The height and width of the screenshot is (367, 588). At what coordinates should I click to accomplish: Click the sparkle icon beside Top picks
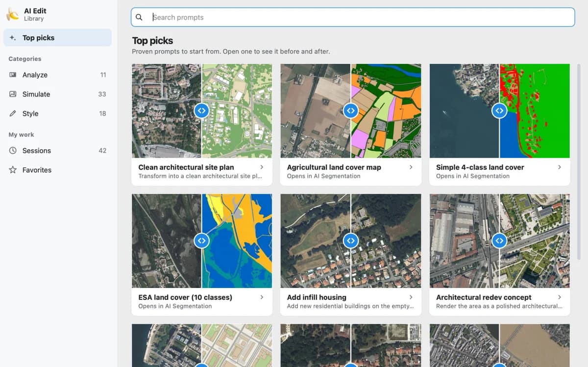click(x=13, y=38)
